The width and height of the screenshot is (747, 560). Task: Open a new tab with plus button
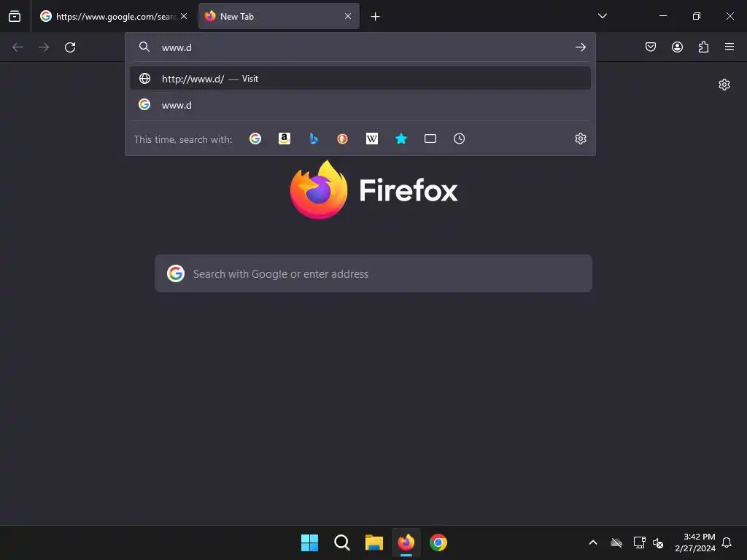(376, 17)
